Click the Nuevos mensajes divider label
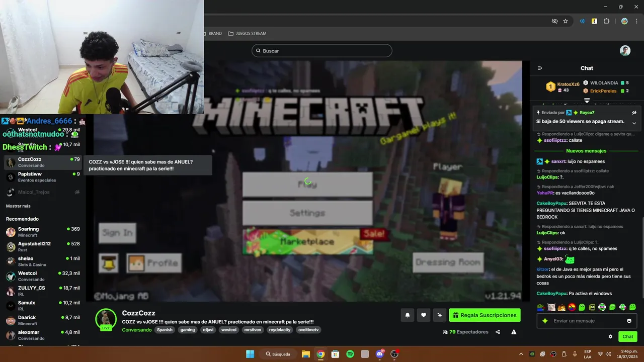The width and height of the screenshot is (644, 362). click(586, 151)
